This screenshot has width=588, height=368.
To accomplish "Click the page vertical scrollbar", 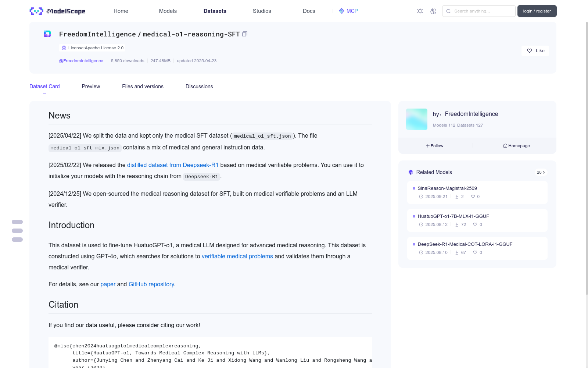I will click(x=587, y=158).
